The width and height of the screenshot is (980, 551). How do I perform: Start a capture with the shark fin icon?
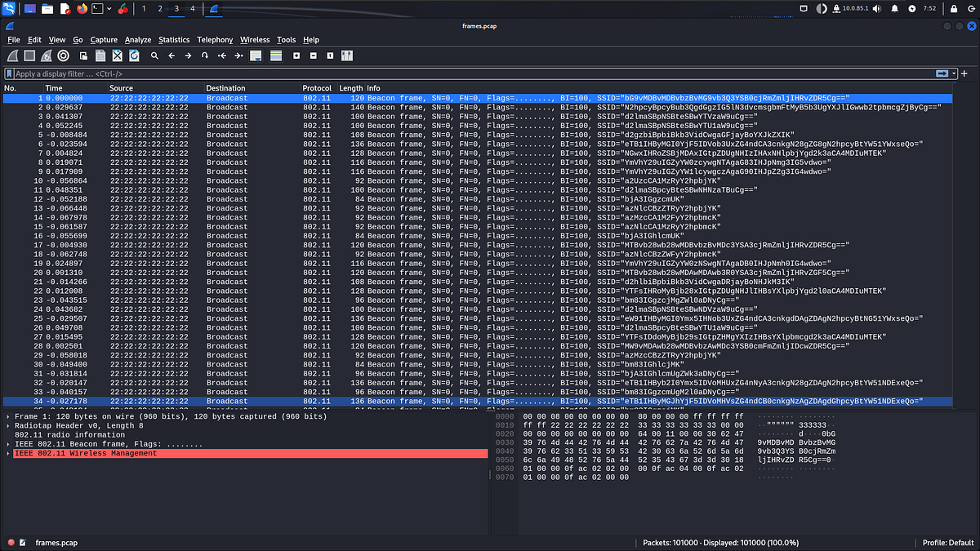pos(11,56)
